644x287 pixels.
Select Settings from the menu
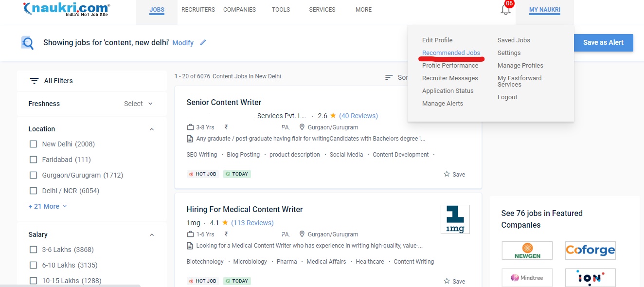click(x=509, y=53)
